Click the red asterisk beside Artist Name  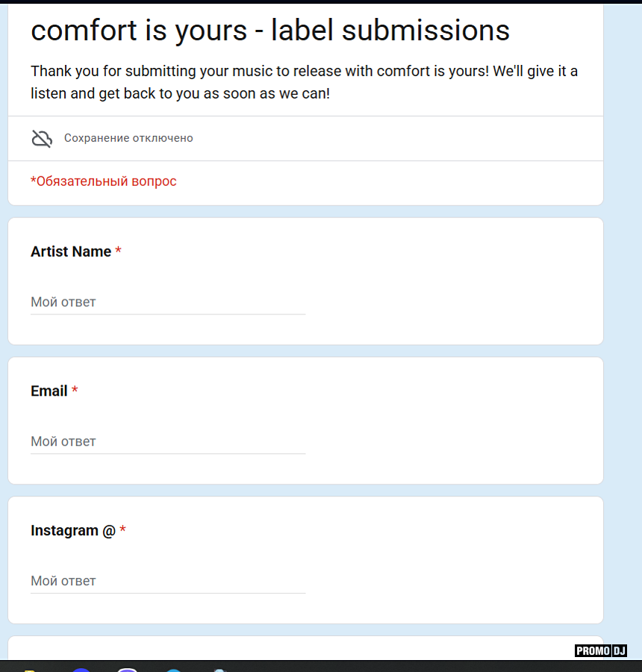[119, 252]
